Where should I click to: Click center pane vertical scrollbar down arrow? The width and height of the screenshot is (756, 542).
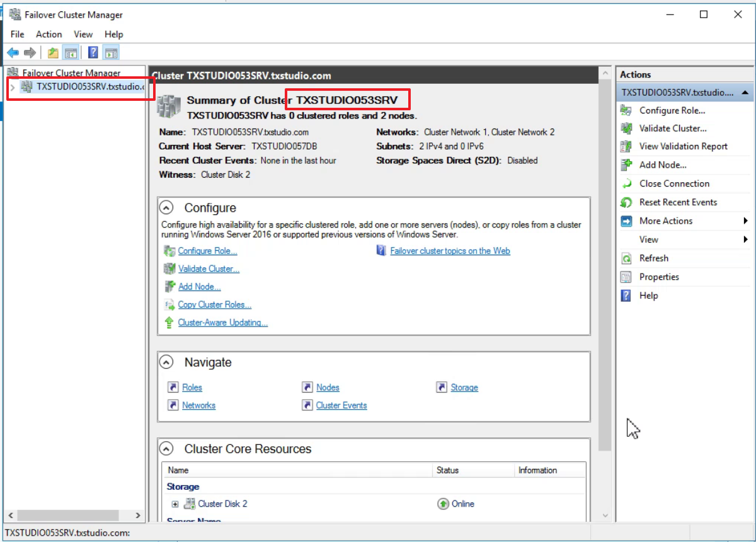[604, 516]
